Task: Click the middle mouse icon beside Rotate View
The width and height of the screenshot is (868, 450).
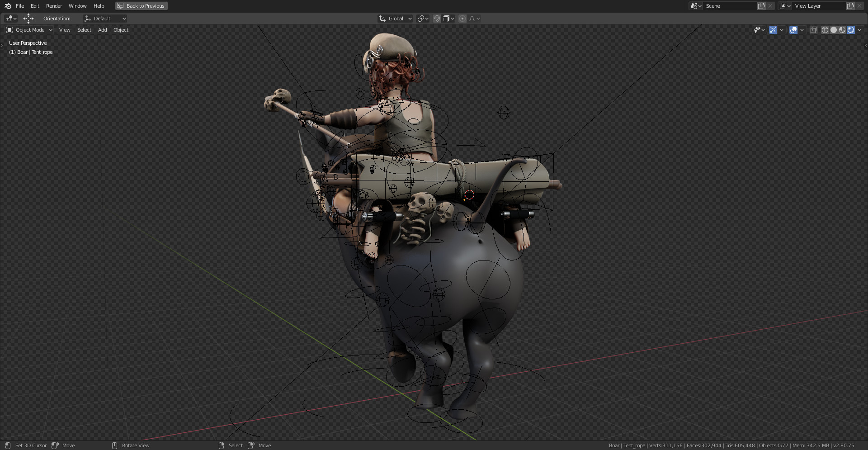Action: tap(114, 445)
